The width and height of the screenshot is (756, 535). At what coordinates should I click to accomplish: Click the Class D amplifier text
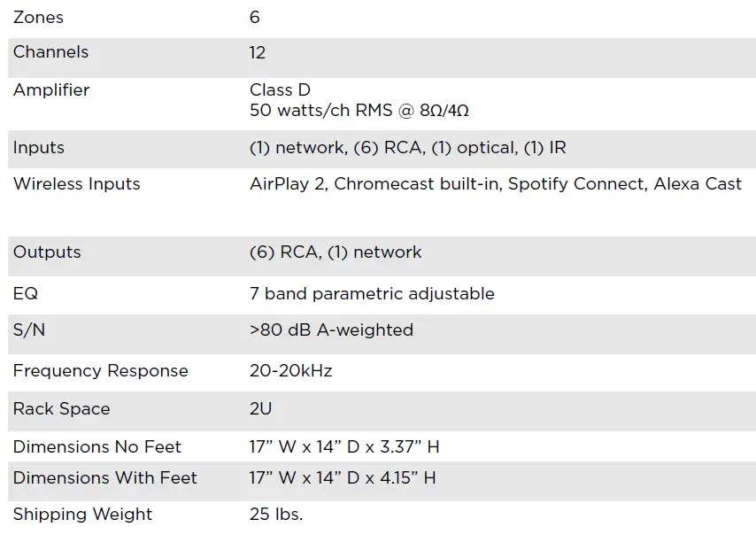[x=280, y=90]
